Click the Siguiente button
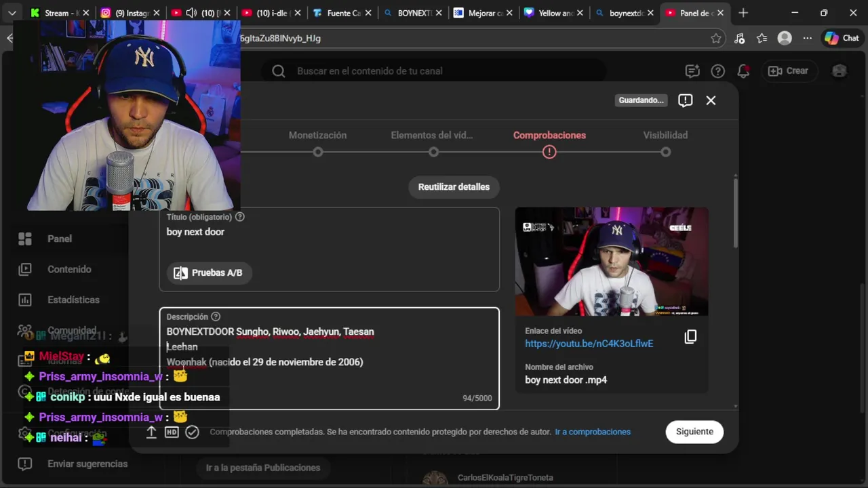The image size is (868, 488). point(694,432)
